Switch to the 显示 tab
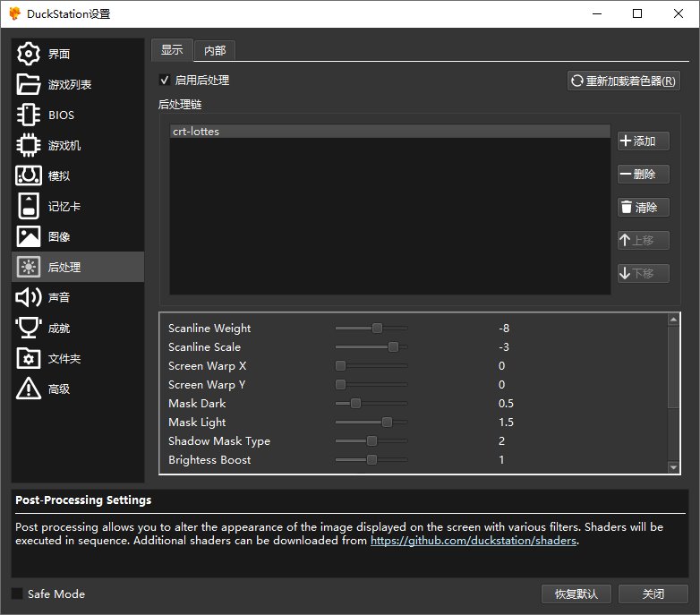 tap(172, 49)
